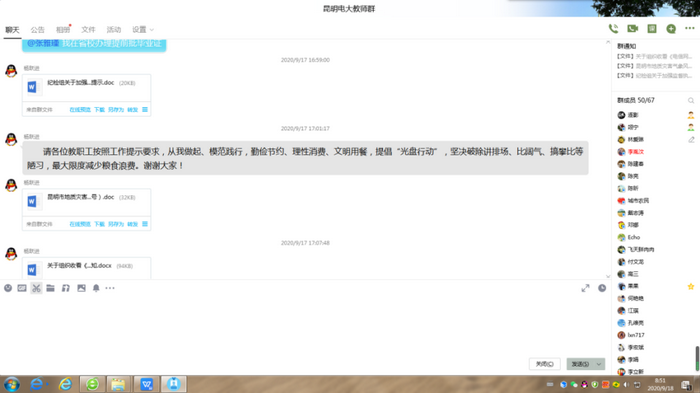Search group members with magnifier icon

691,100
